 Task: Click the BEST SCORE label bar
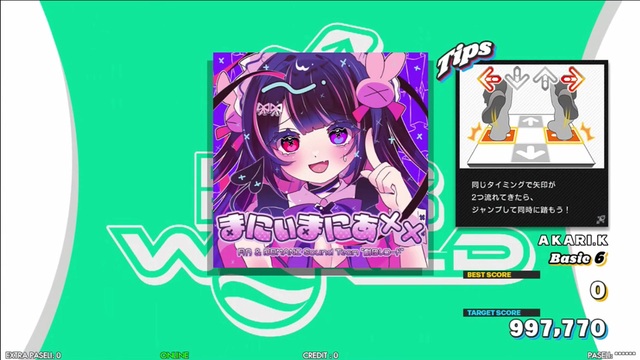tap(502, 275)
